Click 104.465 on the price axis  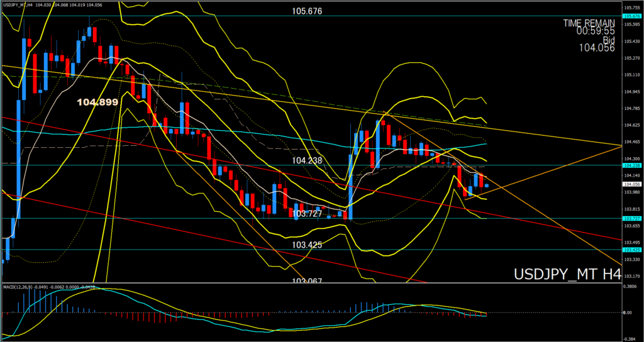[631, 141]
